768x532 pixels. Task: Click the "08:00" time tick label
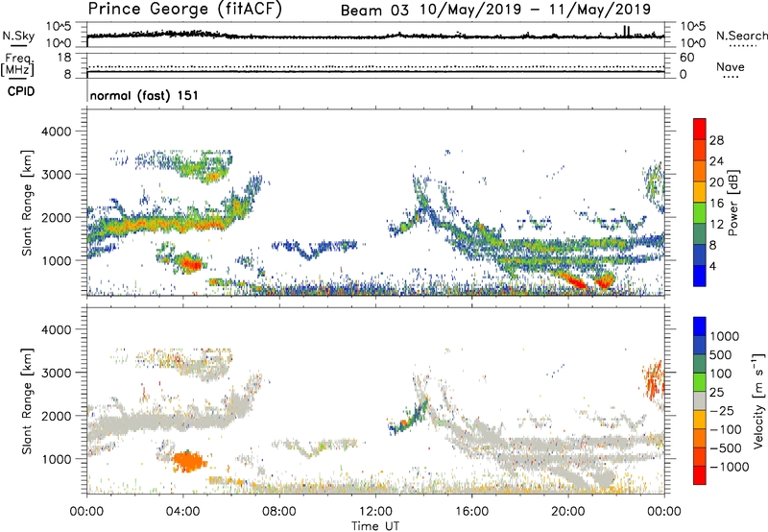279,512
